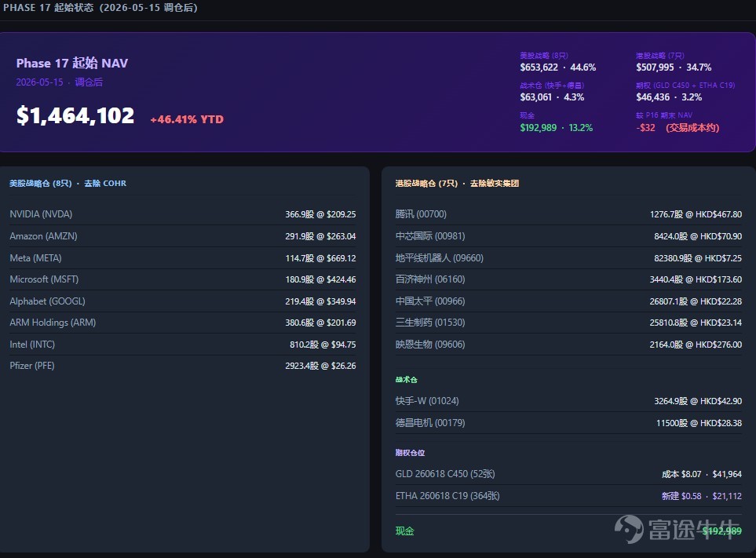The height and width of the screenshot is (558, 756).
Task: Select the $1,464,102 NAV figure
Action: [75, 115]
